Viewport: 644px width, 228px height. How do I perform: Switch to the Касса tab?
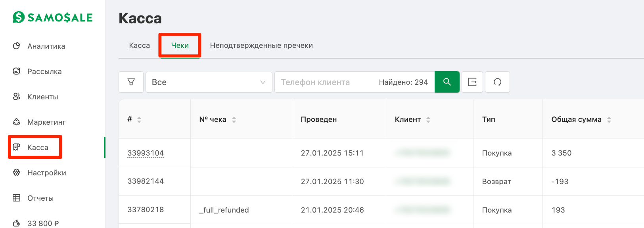[140, 46]
